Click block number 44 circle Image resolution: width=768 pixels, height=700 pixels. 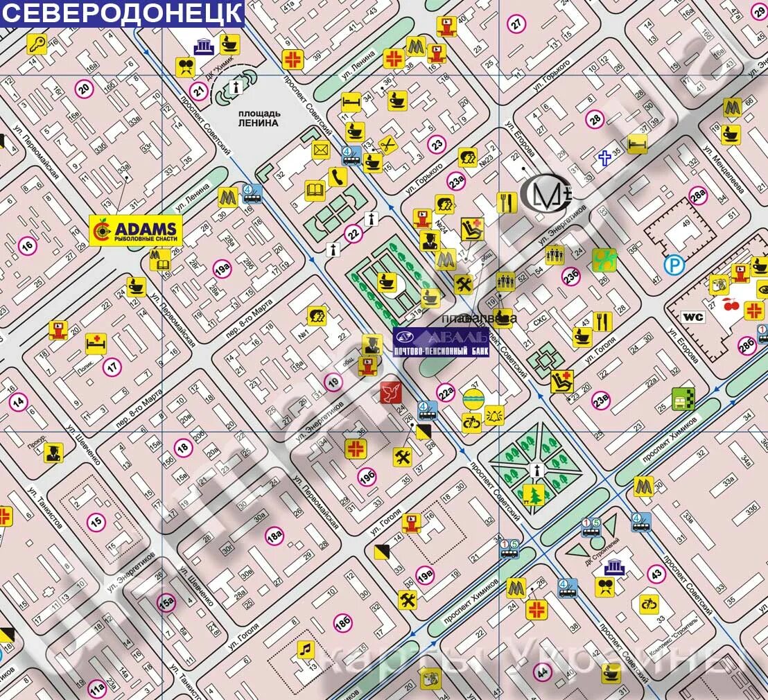point(543,672)
